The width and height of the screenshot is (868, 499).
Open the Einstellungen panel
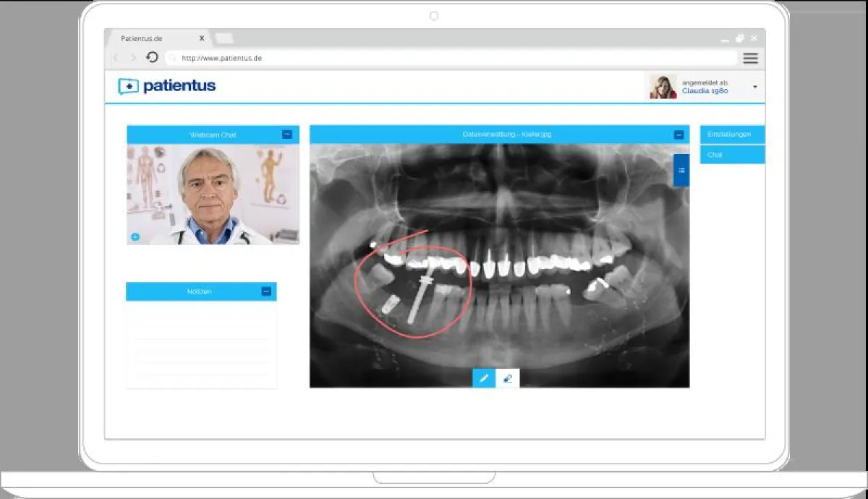732,134
